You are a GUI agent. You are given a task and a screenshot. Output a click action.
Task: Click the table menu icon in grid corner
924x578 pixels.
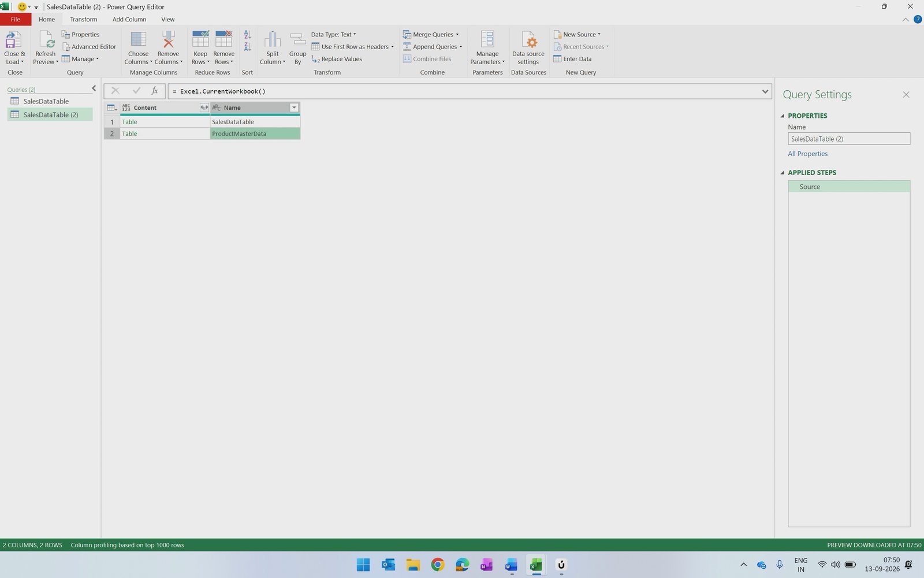pyautogui.click(x=112, y=108)
